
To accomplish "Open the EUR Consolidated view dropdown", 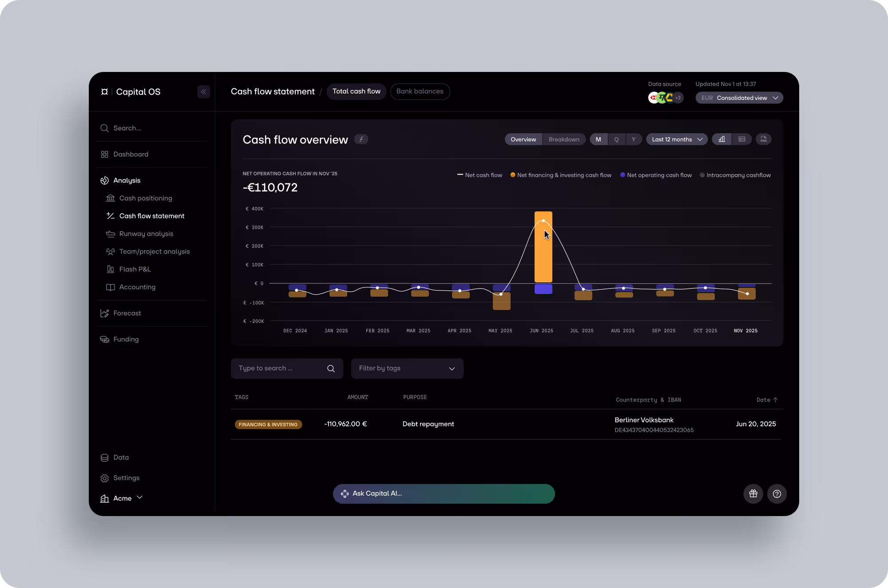I will tap(739, 98).
